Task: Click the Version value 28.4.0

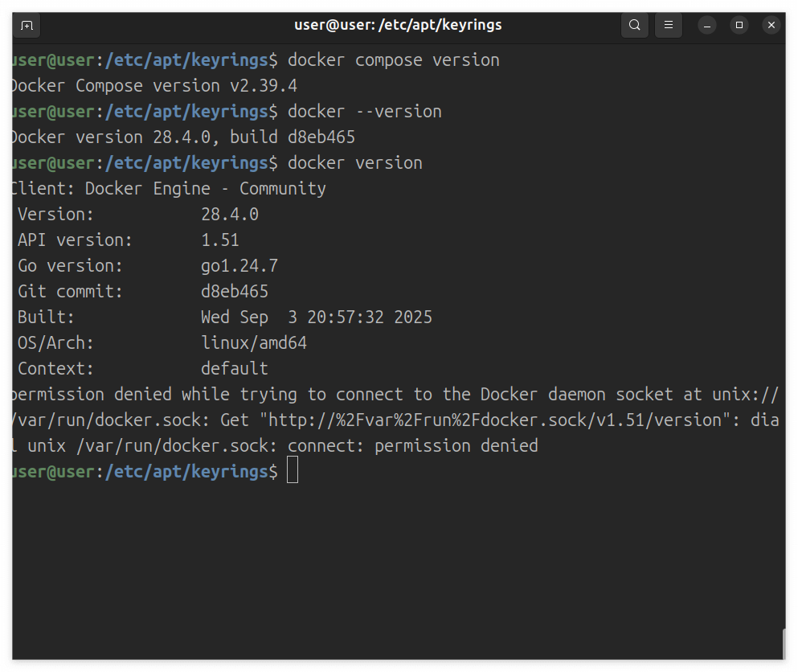Action: pos(230,215)
